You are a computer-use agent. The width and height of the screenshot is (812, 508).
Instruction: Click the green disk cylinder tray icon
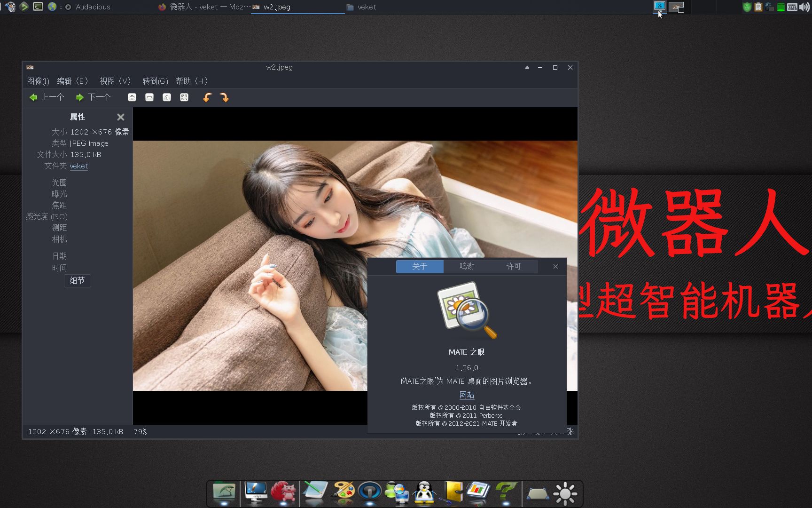tap(781, 7)
